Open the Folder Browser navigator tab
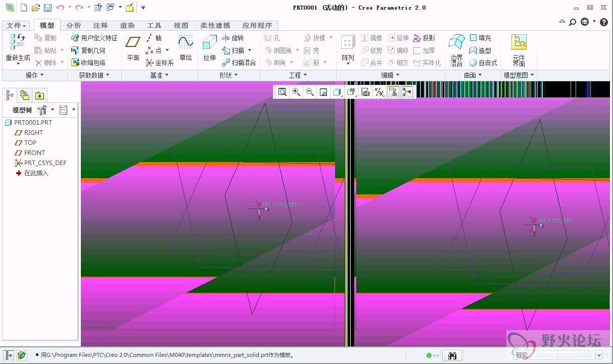 coord(24,95)
